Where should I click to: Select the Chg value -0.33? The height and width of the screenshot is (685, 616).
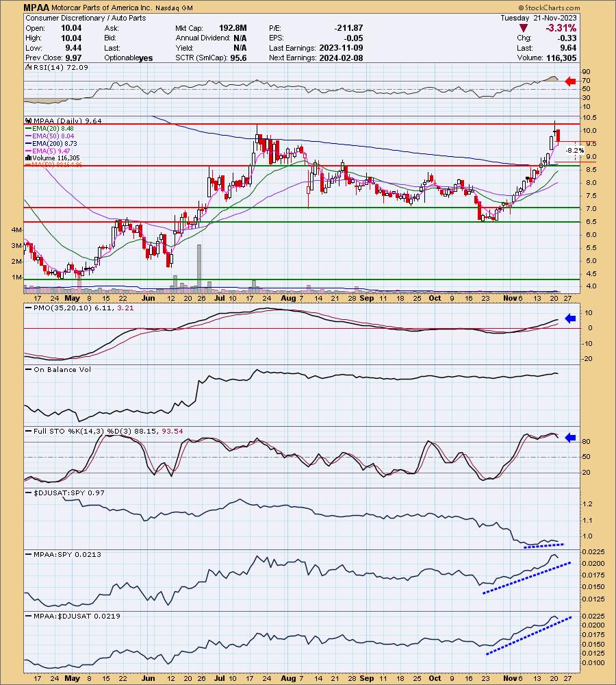567,38
